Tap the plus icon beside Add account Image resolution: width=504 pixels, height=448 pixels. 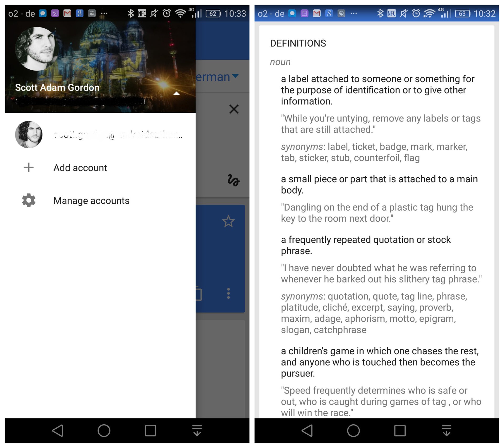click(29, 168)
